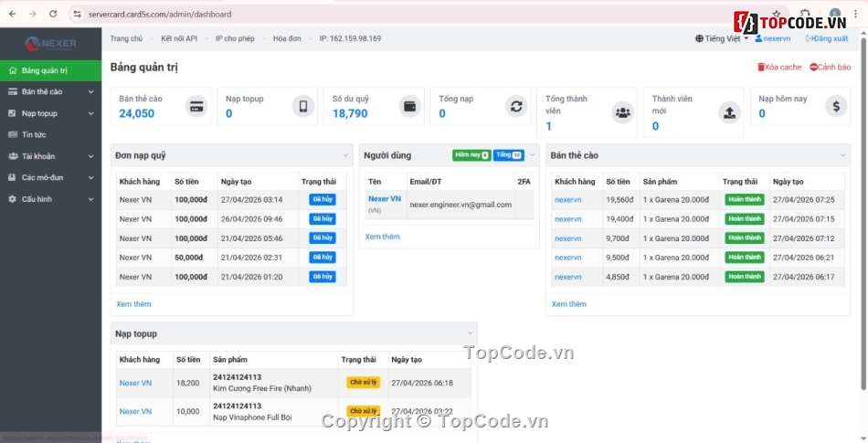This screenshot has height=443, width=868.
Task: Click the Hôm nay green badge
Action: [x=471, y=155]
